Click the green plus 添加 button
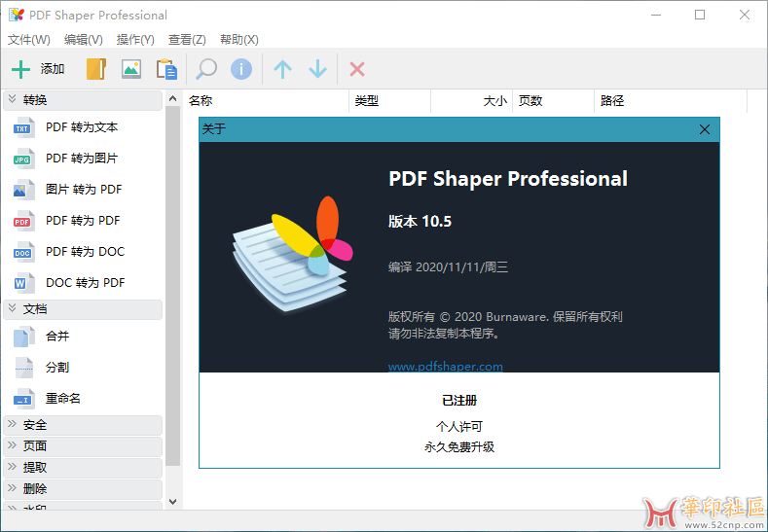This screenshot has height=532, width=768. point(38,69)
